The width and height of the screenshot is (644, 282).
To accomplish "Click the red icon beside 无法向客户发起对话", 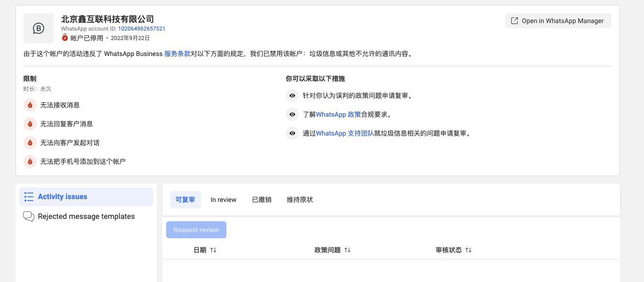I will coord(30,143).
